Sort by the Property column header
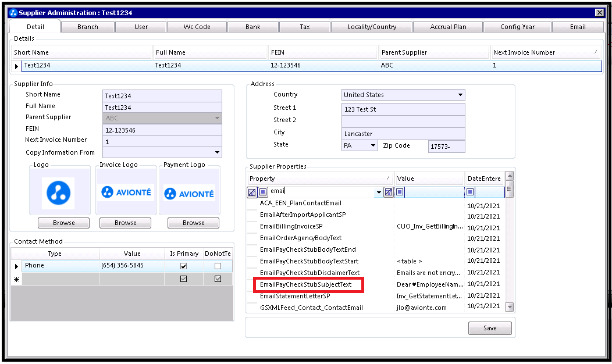612x364 pixels. tap(320, 179)
